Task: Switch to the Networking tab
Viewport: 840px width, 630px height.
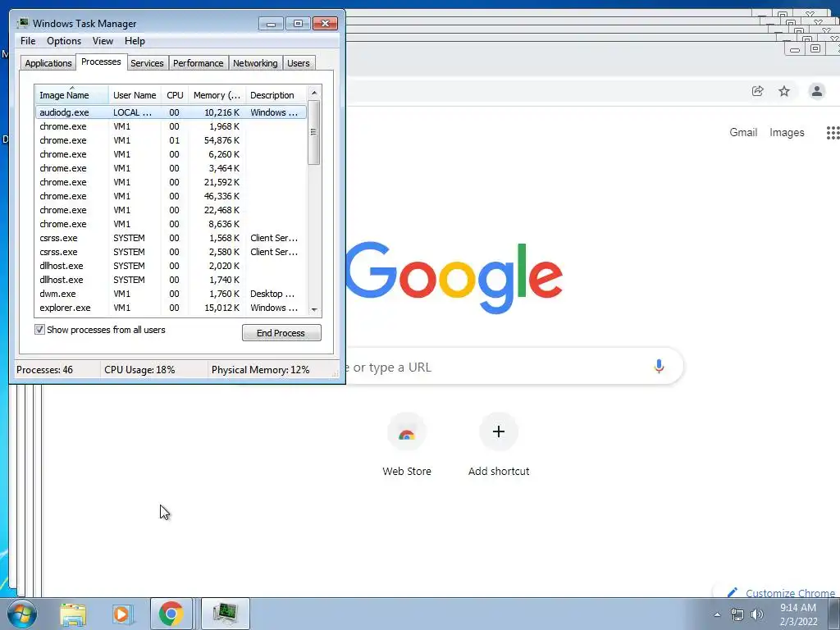Action: 255,63
